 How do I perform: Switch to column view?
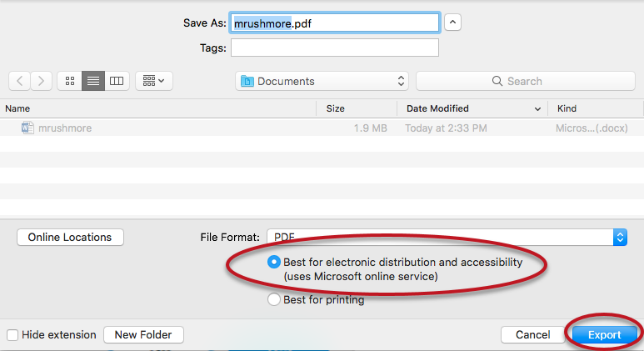117,81
